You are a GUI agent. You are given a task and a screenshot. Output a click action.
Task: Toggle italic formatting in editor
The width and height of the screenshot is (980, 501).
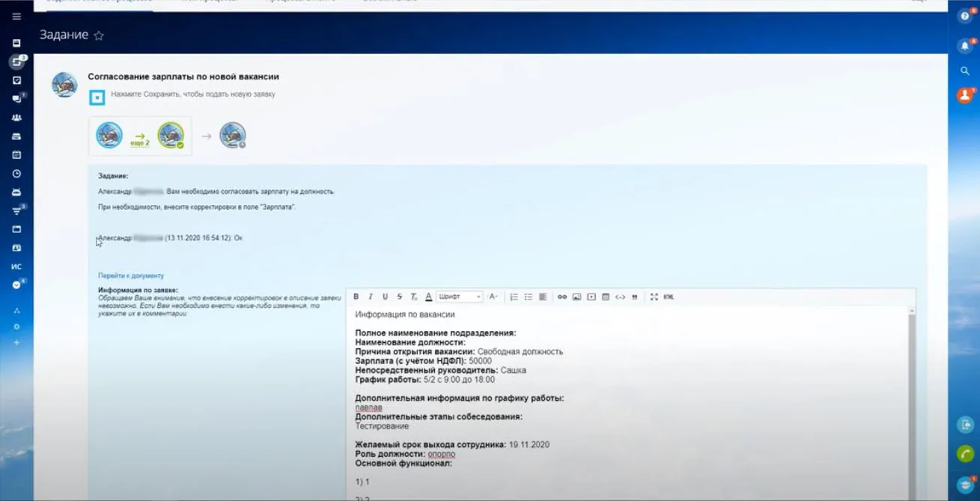tap(371, 297)
